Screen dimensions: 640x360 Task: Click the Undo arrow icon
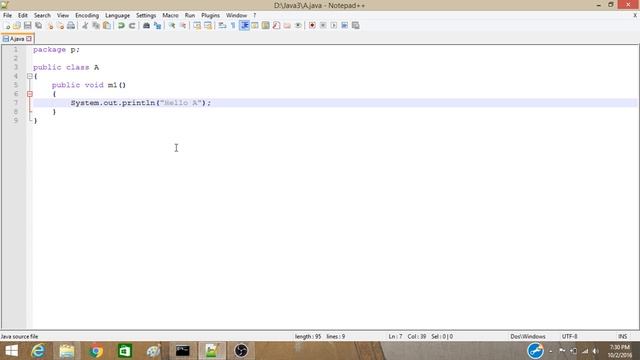pyautogui.click(x=121, y=26)
